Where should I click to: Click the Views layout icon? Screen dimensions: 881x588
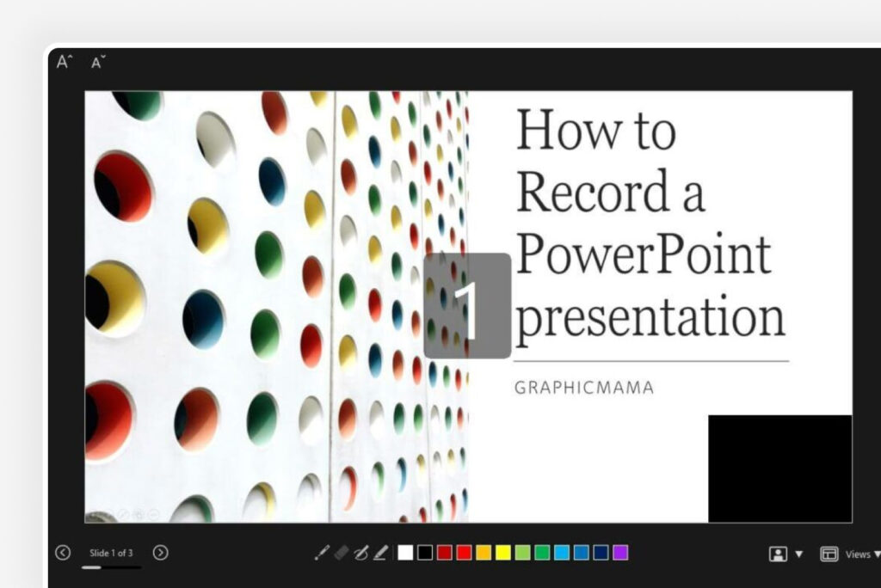coord(829,554)
